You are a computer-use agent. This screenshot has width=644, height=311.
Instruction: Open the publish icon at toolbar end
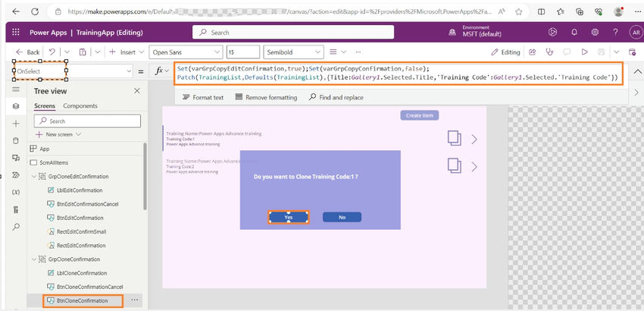click(x=632, y=52)
